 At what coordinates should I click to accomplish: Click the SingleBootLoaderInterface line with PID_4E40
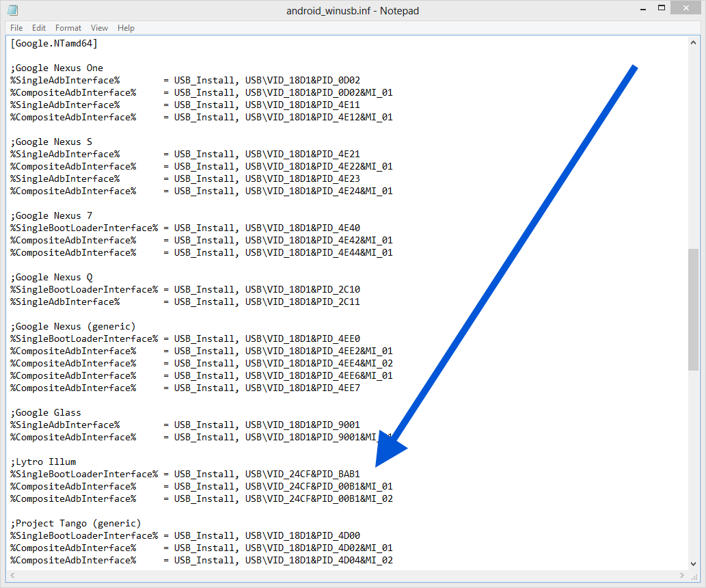point(185,228)
